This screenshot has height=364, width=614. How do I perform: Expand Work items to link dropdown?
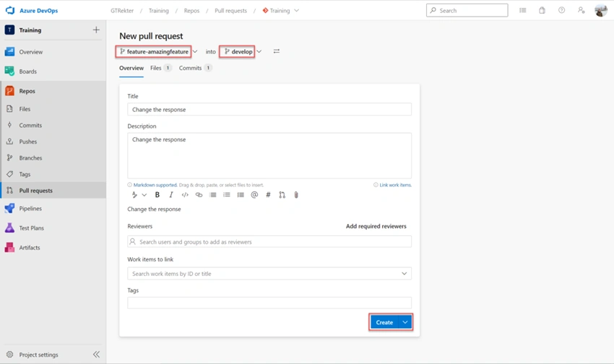pos(404,274)
